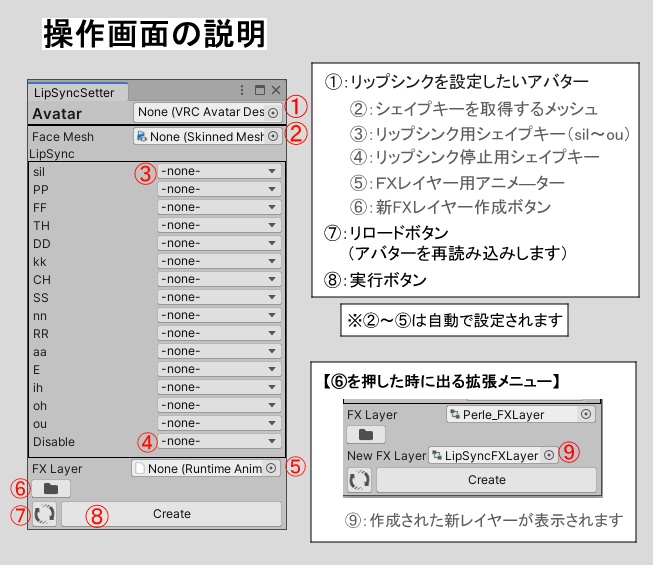The height and width of the screenshot is (565, 653).
Task: Open the RR shape key dropdown
Action: [x=219, y=333]
